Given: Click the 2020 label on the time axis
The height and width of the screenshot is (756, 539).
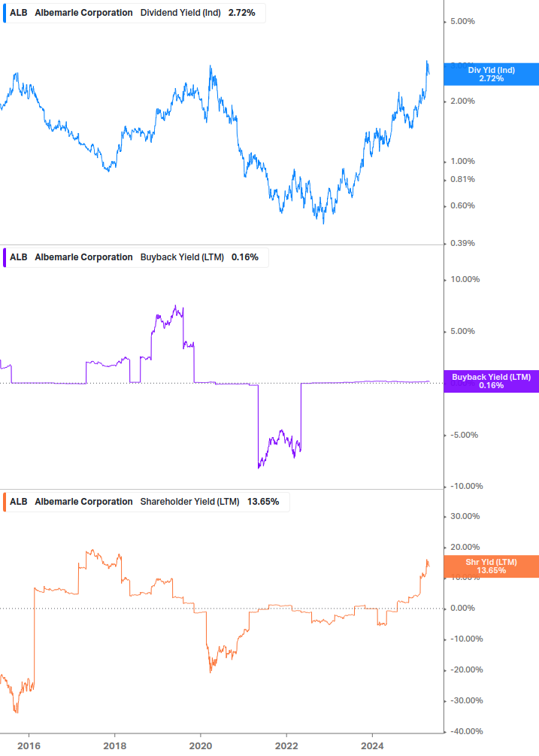Looking at the screenshot, I should (201, 746).
